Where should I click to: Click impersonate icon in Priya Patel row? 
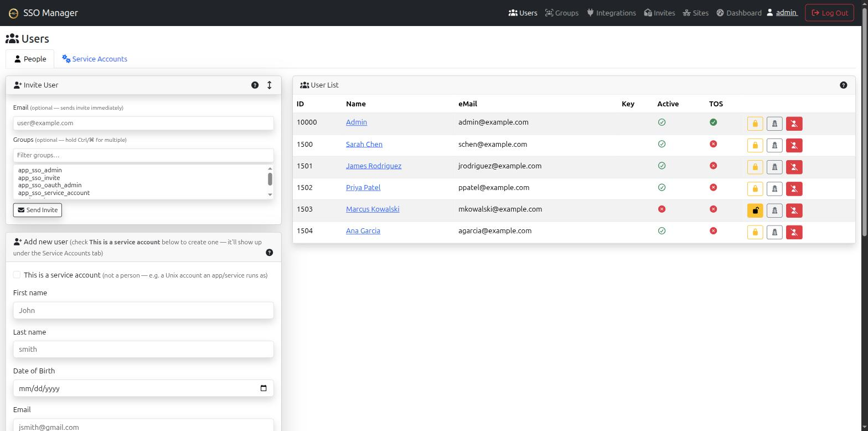pyautogui.click(x=774, y=188)
